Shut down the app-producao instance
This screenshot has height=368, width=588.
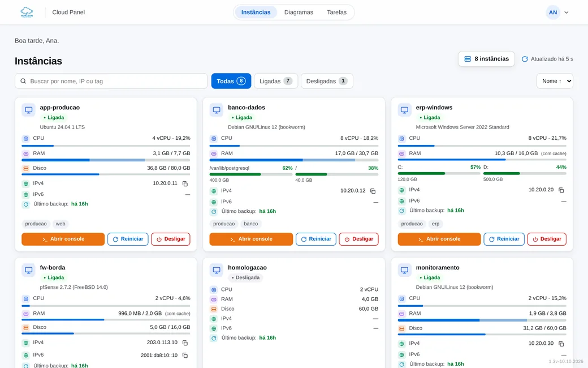(x=171, y=239)
